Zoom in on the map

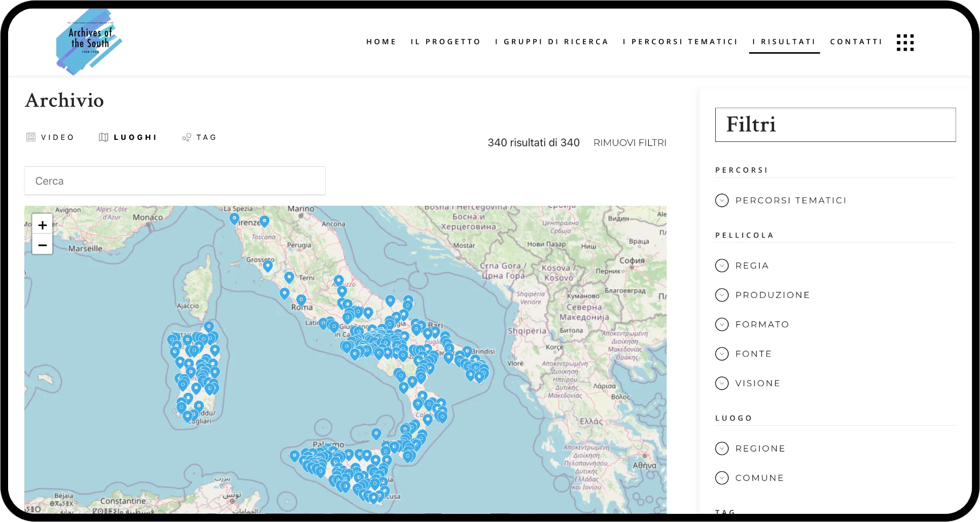(x=43, y=225)
